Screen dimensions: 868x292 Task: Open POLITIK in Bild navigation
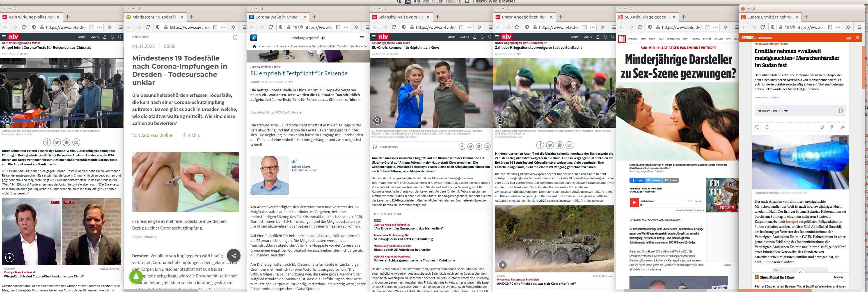pos(652,39)
